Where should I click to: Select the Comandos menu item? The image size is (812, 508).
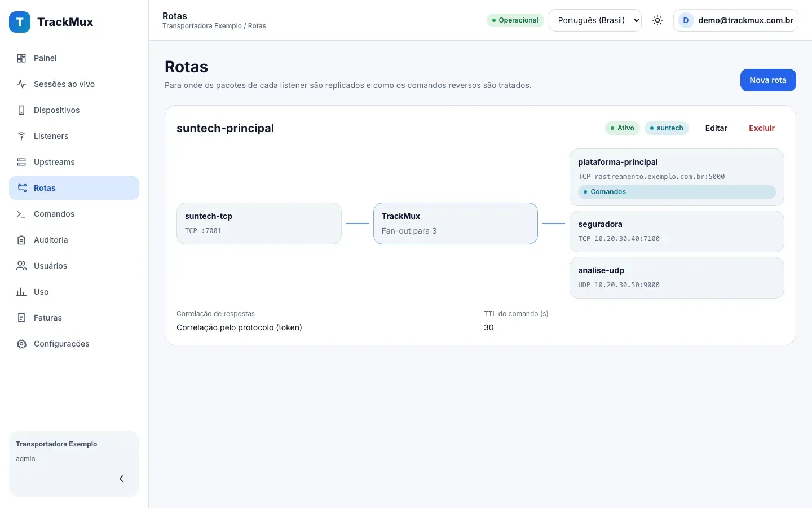74,214
